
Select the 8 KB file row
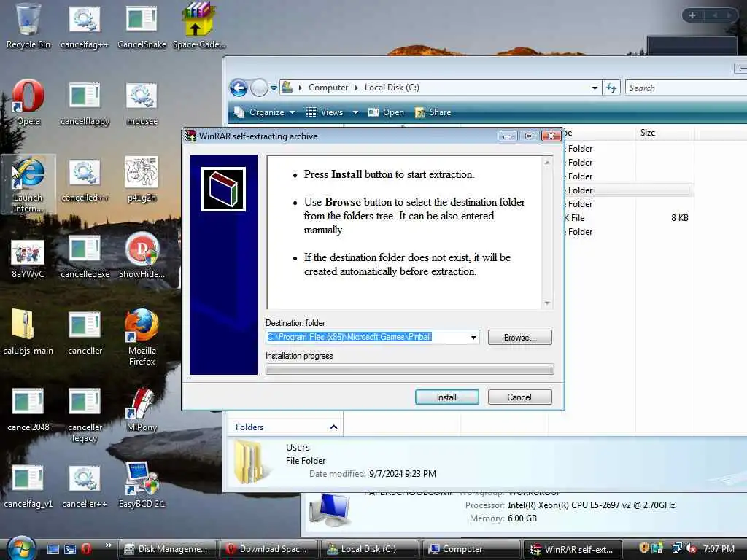coord(628,217)
